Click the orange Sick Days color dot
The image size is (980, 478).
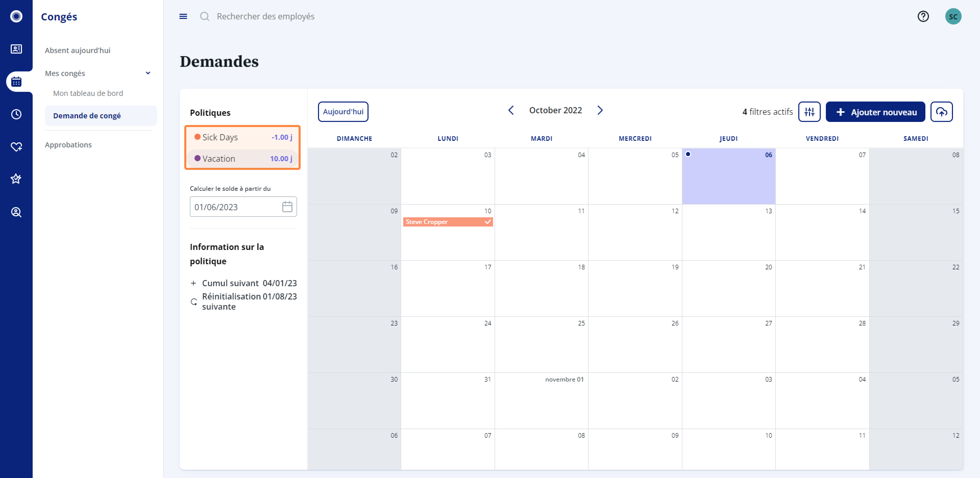[197, 137]
